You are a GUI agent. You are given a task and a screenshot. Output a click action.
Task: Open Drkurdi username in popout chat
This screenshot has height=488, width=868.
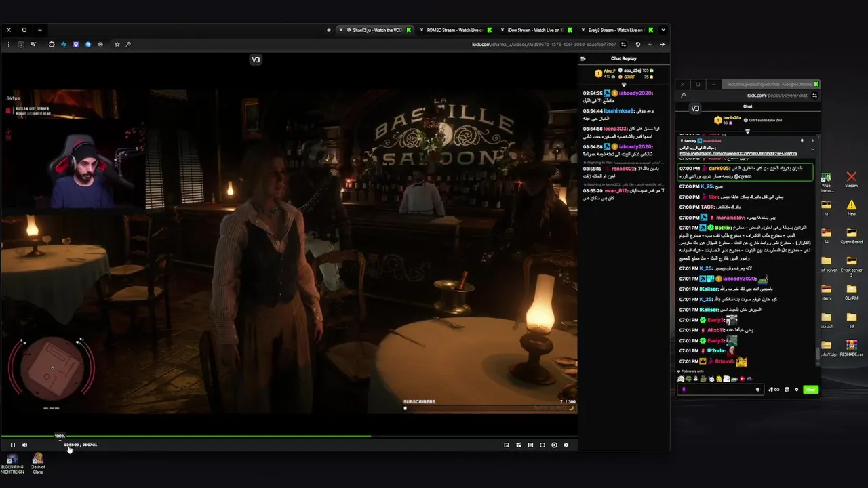(x=724, y=361)
